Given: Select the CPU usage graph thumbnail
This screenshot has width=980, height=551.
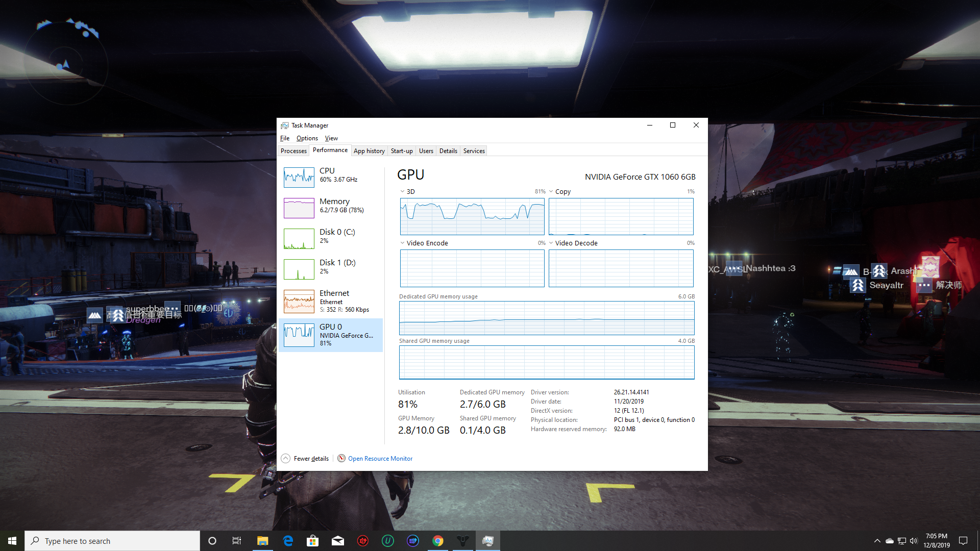Looking at the screenshot, I should tap(299, 178).
